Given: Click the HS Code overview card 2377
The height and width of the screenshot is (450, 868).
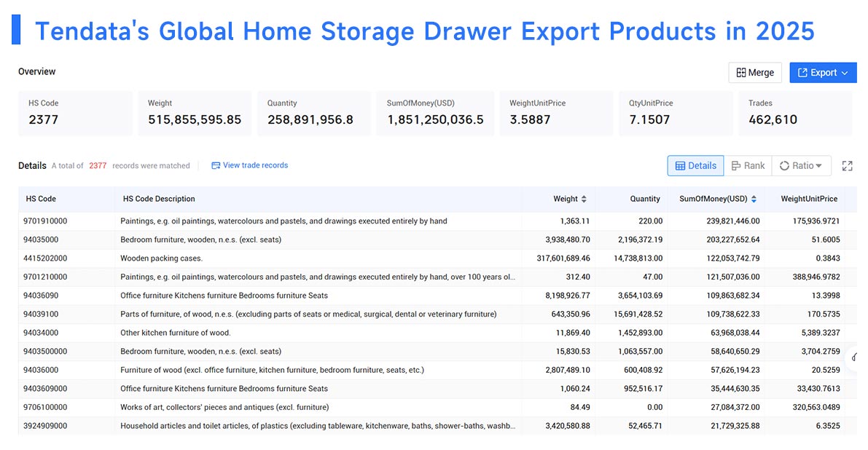Looking at the screenshot, I should click(x=75, y=113).
